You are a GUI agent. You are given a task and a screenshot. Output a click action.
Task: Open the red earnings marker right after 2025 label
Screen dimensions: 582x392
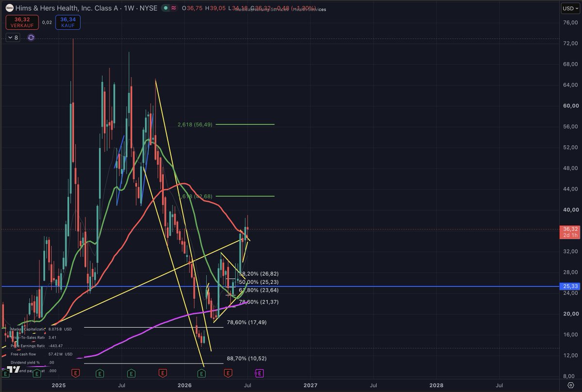(x=75, y=373)
